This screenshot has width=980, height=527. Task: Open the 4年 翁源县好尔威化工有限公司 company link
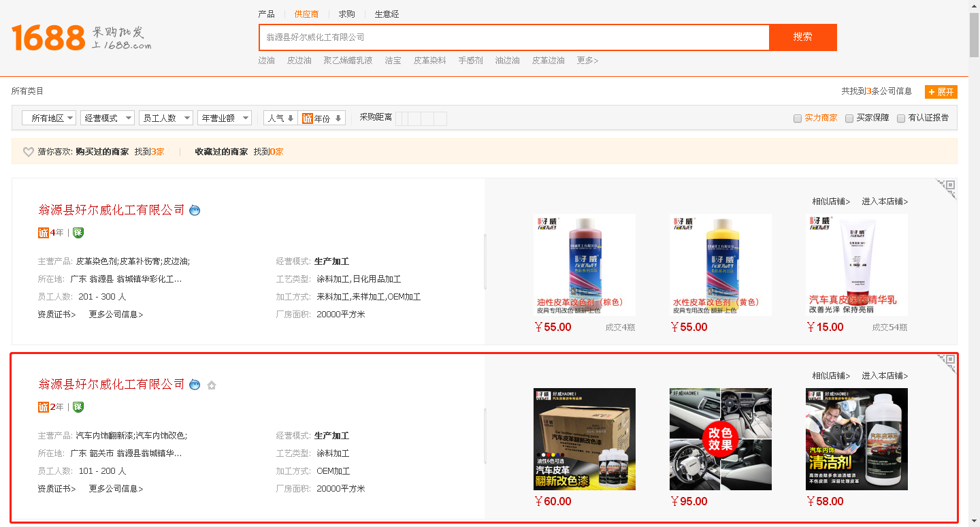[x=112, y=210]
